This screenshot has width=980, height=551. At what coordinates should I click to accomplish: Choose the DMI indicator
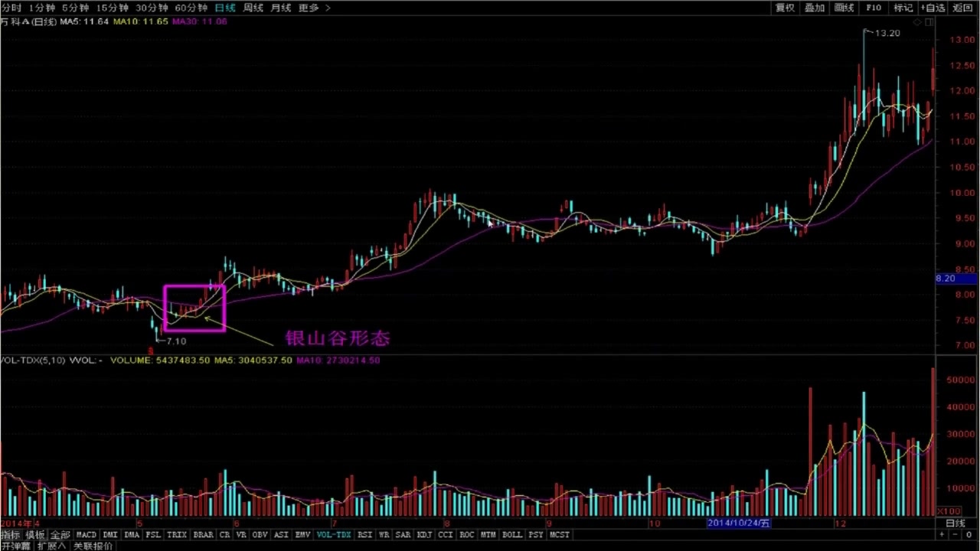click(x=110, y=535)
